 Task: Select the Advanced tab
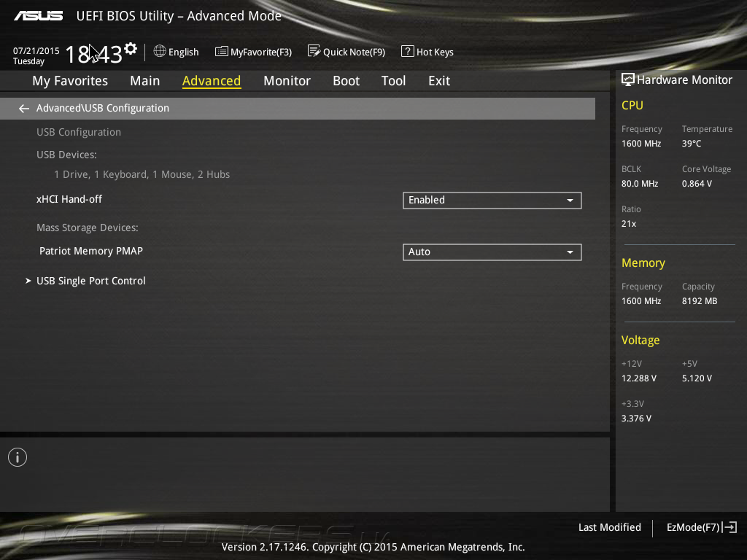coord(212,81)
